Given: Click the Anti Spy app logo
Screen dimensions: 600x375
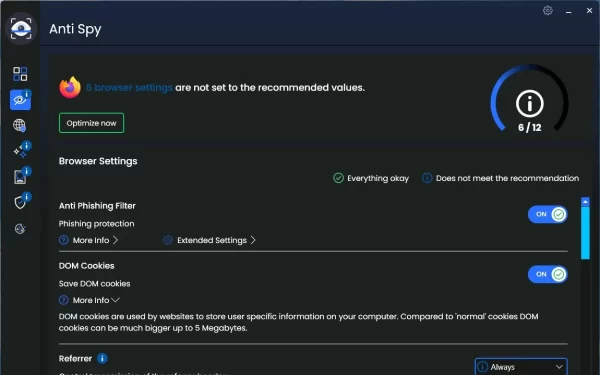Looking at the screenshot, I should 21,28.
